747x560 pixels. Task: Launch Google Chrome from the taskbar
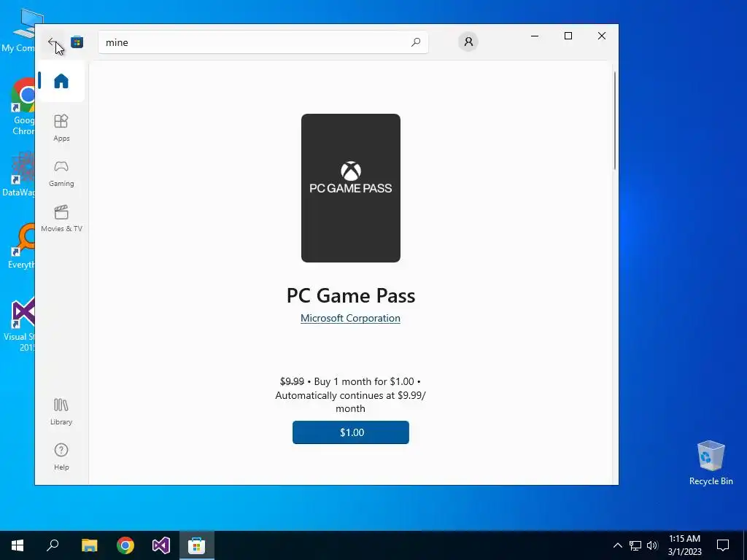click(125, 545)
